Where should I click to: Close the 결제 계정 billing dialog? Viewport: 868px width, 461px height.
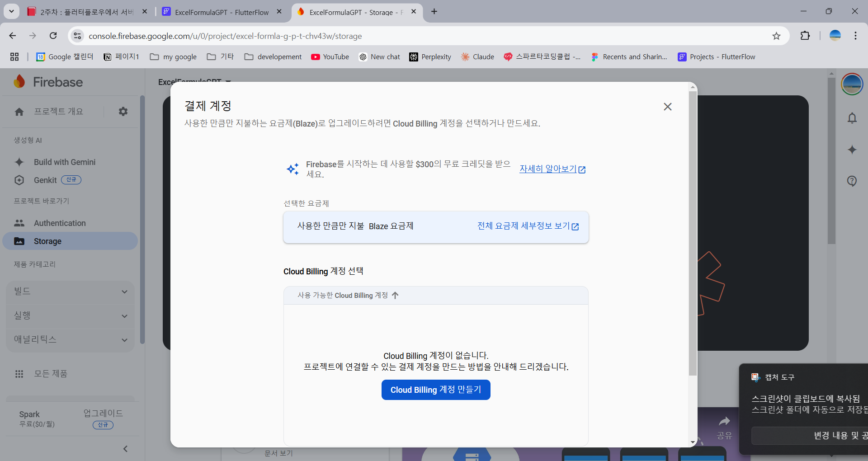coord(667,107)
